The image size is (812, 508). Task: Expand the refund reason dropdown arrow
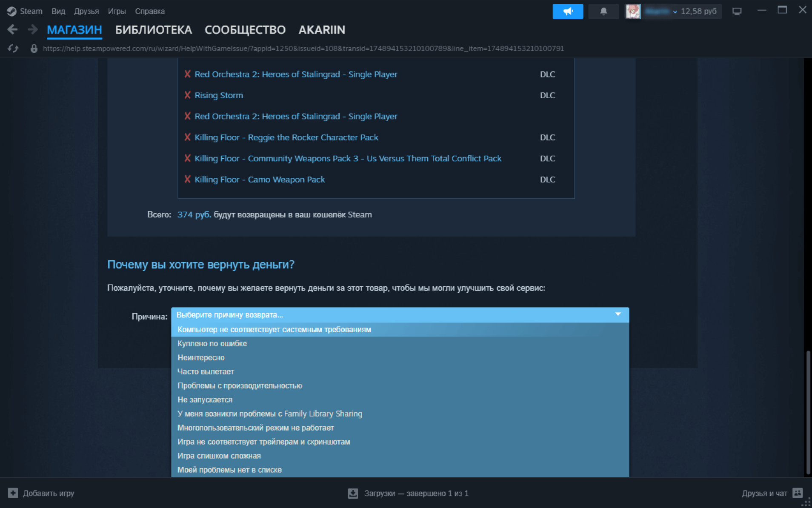click(x=618, y=314)
